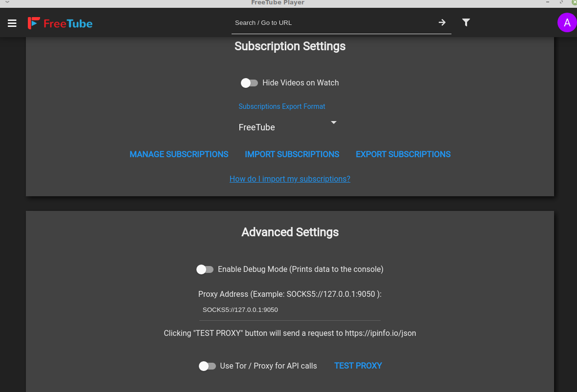Open 'How do I import my subscriptions?' link
577x392 pixels.
pos(290,179)
